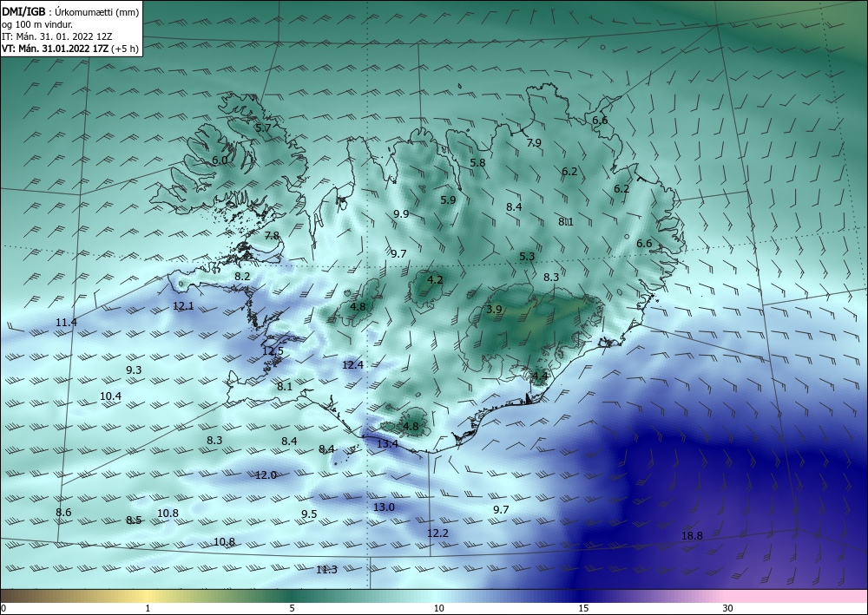This screenshot has width=868, height=615.
Task: Click the 5.8 value on the map
Action: 477,163
